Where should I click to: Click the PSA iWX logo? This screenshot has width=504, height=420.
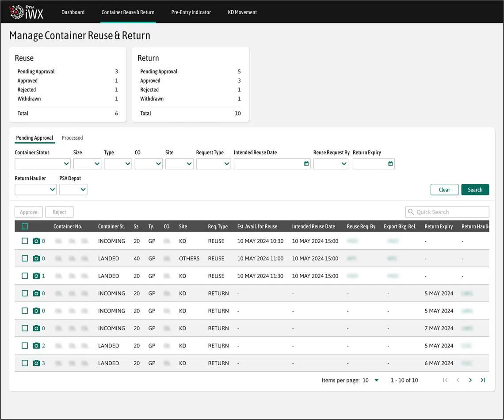click(x=27, y=12)
